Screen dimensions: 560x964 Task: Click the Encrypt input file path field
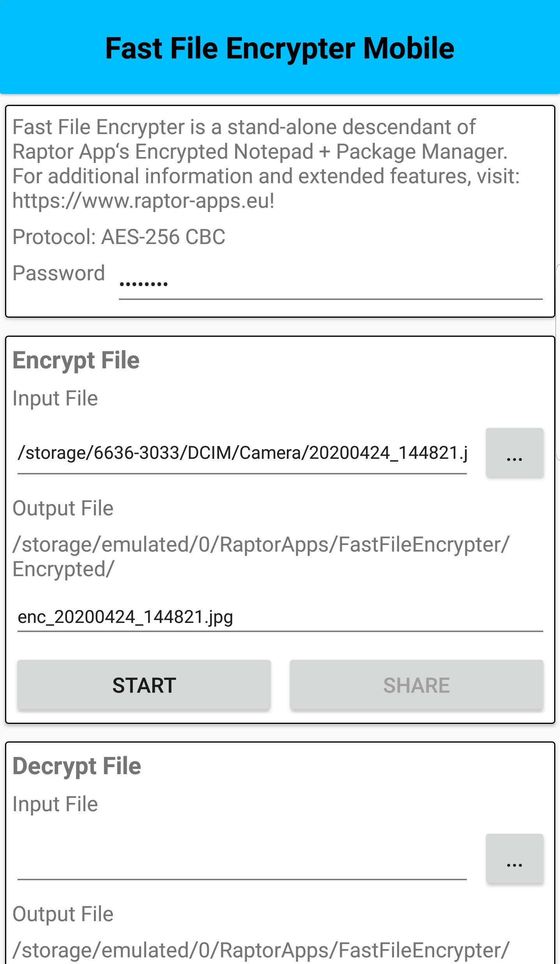pos(242,453)
